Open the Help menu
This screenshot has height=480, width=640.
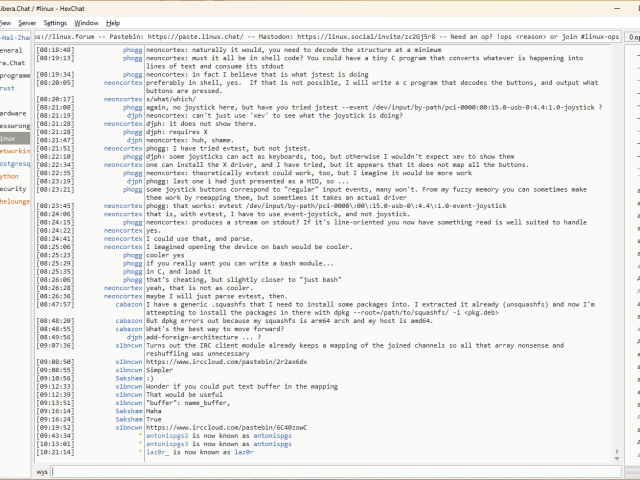pyautogui.click(x=113, y=22)
